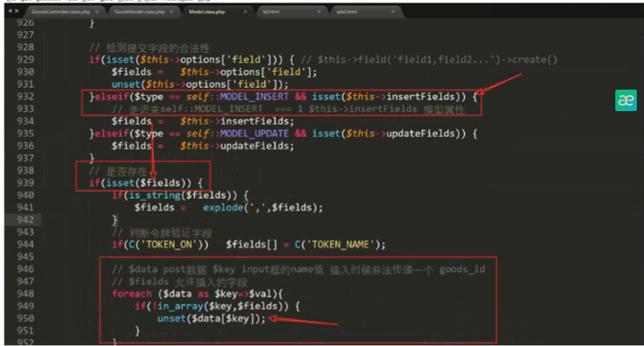Select the Model.class.php tab
Viewport: 644px width, 346px height.
pos(207,12)
